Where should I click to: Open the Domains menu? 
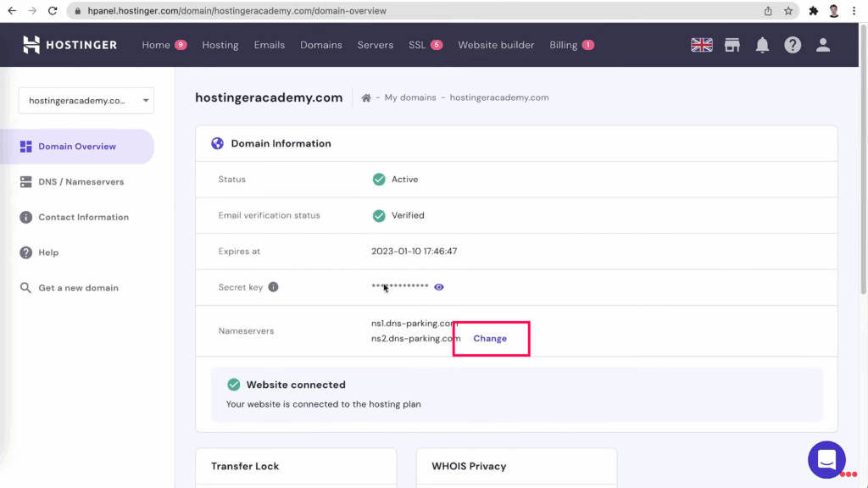[321, 45]
